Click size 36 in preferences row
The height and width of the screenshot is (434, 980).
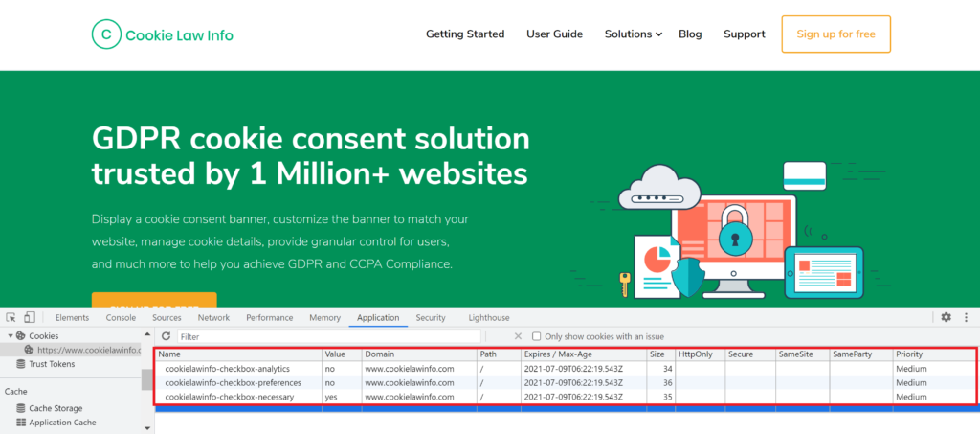pyautogui.click(x=668, y=382)
